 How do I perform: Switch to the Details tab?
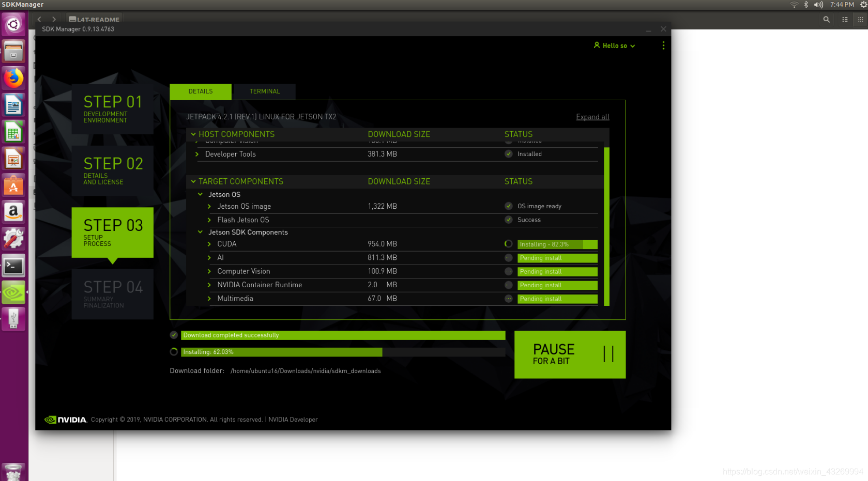click(201, 91)
